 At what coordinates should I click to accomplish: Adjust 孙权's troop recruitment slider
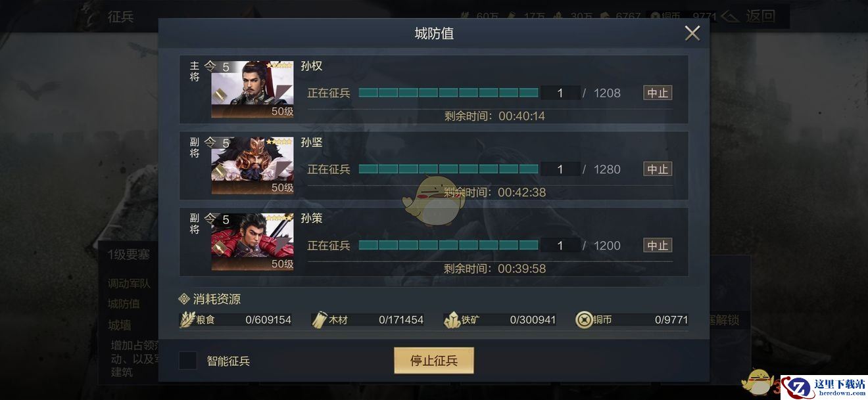tap(448, 93)
